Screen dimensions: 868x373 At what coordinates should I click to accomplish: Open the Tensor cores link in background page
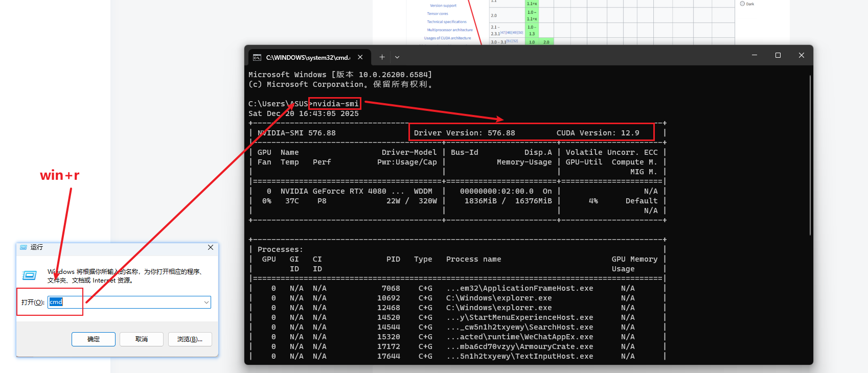coord(438,14)
